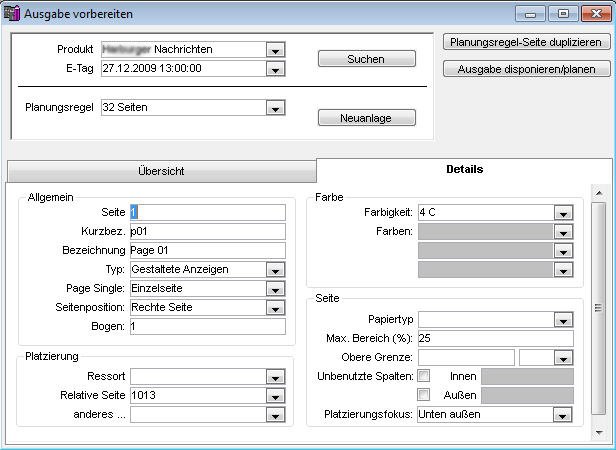Click Ausgabe disponieren/planen button
Viewport: 616px width, 450px height.
point(526,69)
